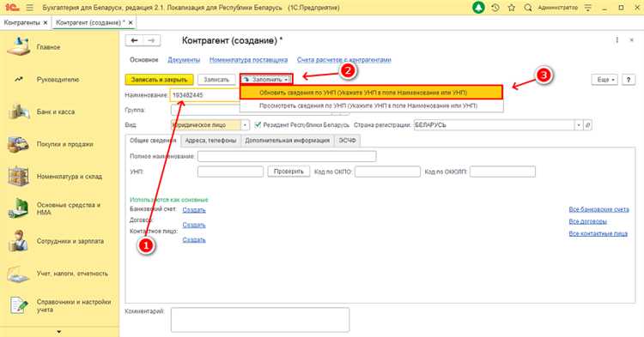Click Записать и закрыть button
This screenshot has width=644, height=337.
click(159, 80)
